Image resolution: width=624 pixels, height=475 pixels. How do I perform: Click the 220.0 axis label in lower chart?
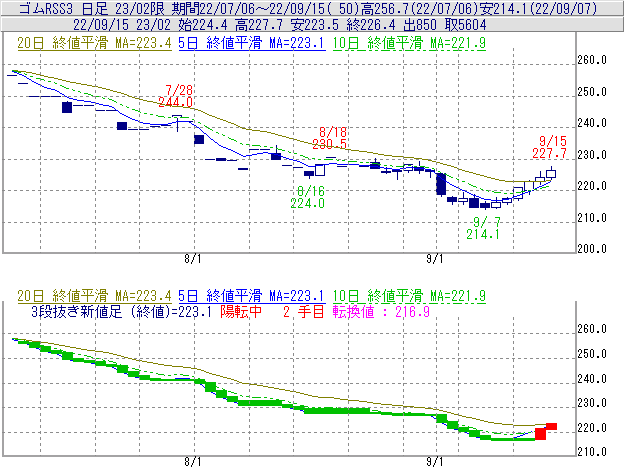(x=592, y=428)
